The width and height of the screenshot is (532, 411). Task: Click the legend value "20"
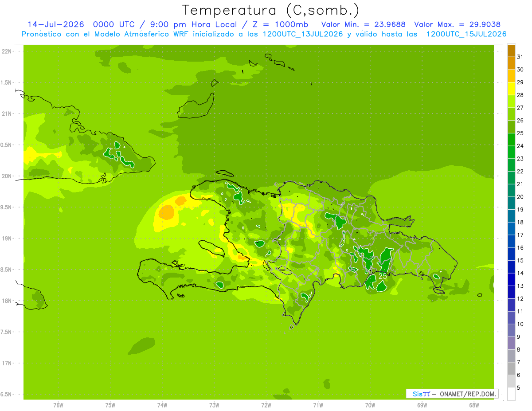[x=520, y=197]
